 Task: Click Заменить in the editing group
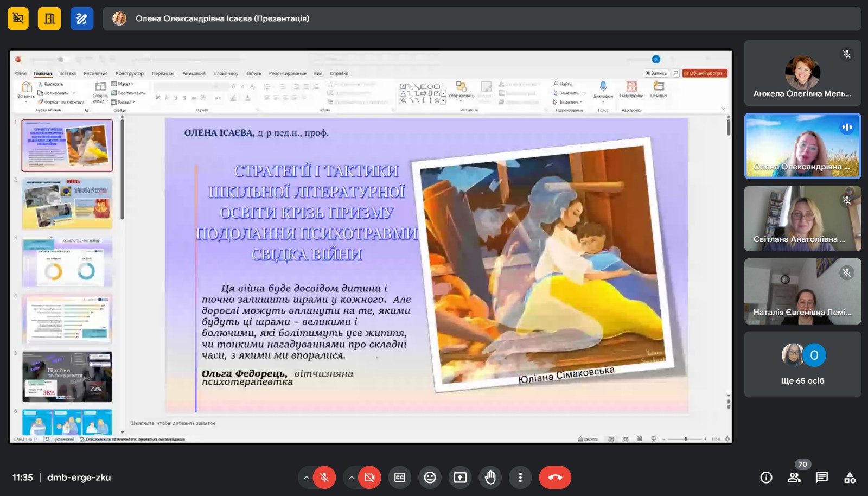(566, 93)
